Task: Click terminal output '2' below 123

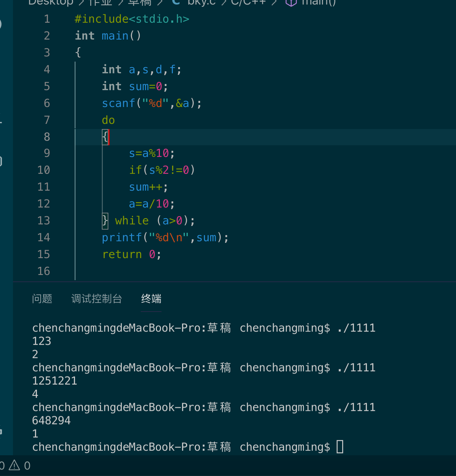Action: pos(35,354)
